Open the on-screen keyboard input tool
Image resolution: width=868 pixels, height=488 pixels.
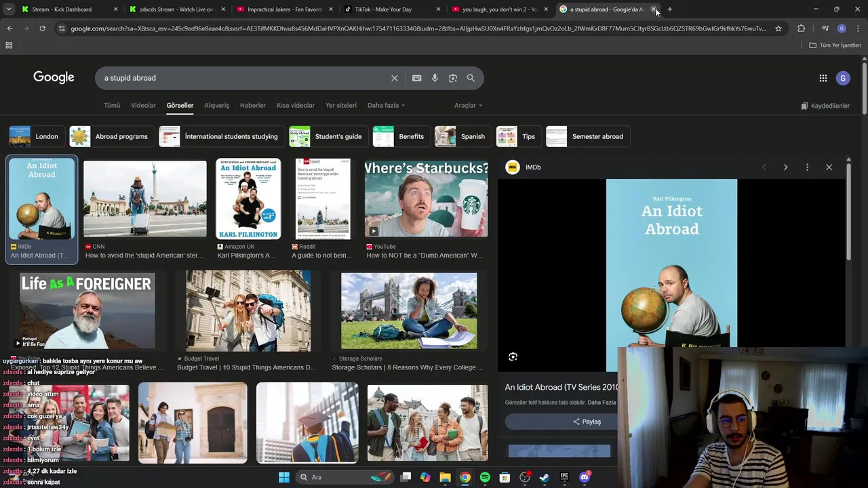click(x=416, y=78)
